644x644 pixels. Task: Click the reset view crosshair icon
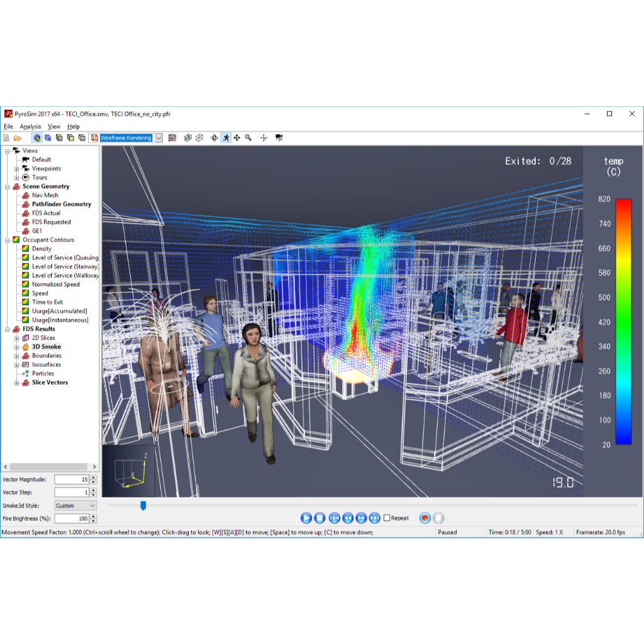(264, 138)
